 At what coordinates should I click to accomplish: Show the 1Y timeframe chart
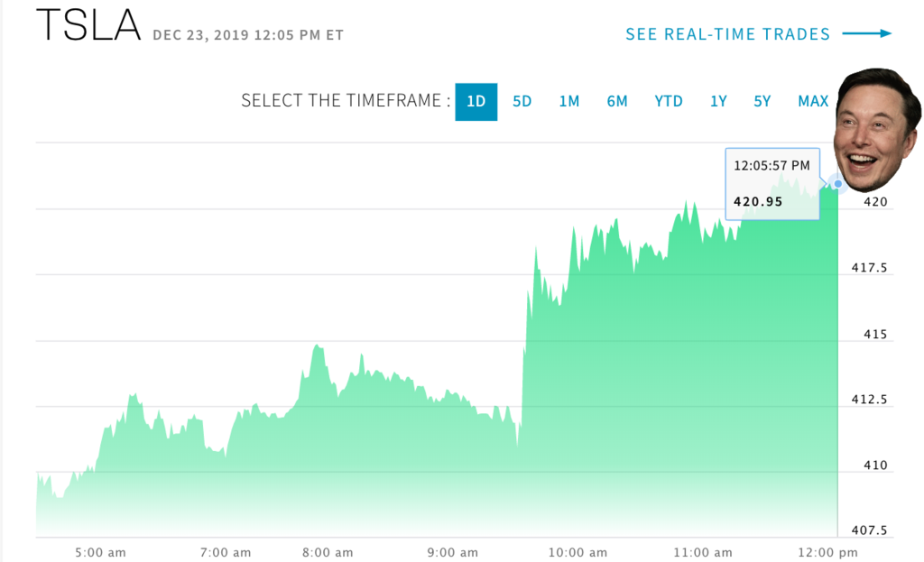coord(718,101)
